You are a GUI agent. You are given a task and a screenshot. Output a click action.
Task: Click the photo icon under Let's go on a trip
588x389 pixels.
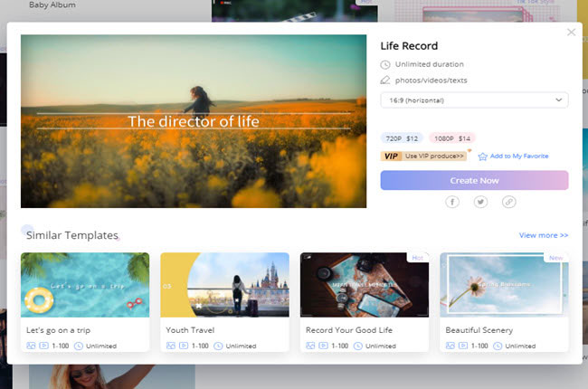[x=31, y=346]
